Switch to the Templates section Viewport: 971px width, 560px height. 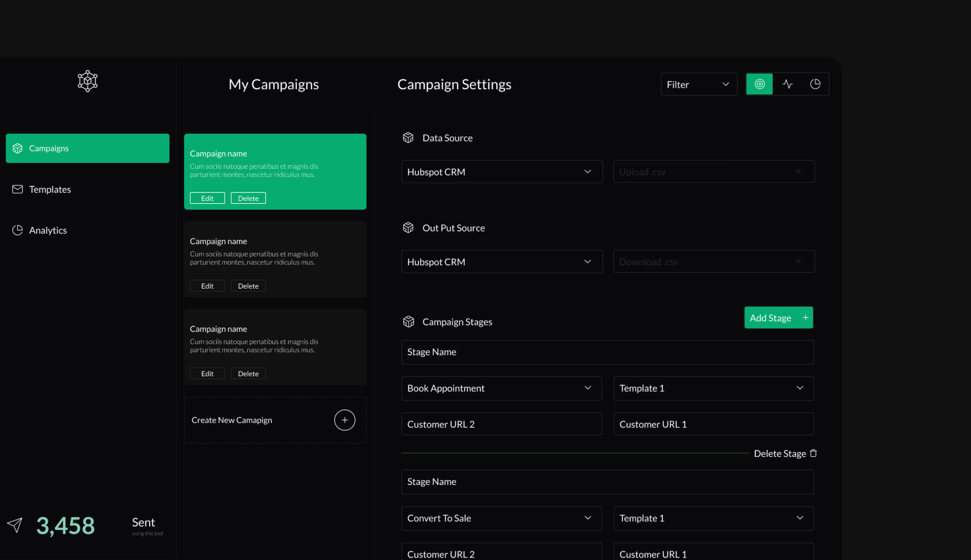coord(50,189)
